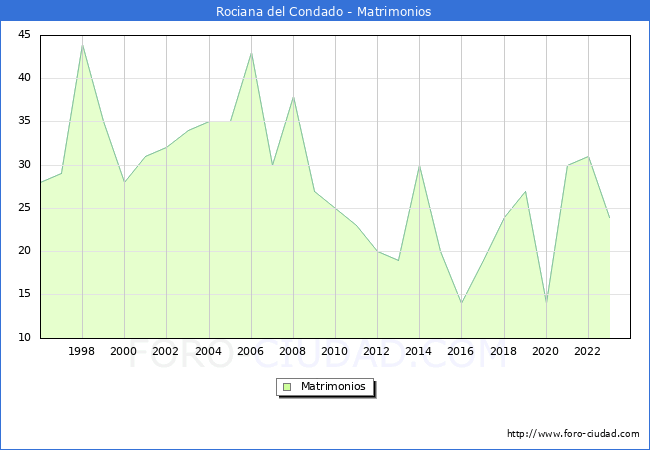The height and width of the screenshot is (450, 650).
Task: Click the 20 y-axis value
Action: [x=24, y=251]
